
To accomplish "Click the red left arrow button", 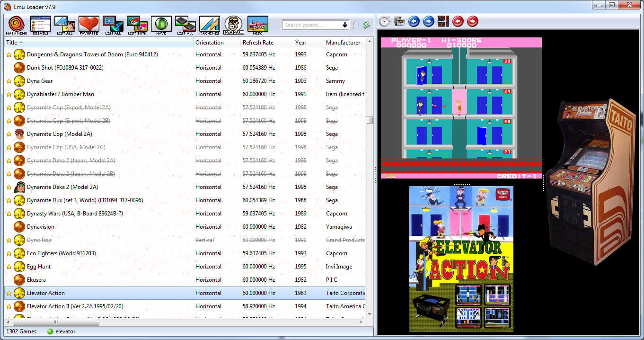I will [458, 21].
